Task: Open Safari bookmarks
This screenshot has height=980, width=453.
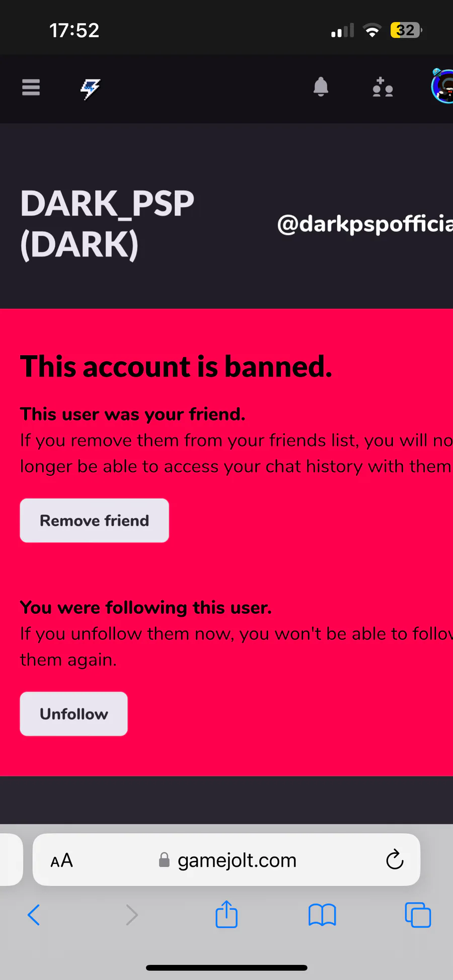Action: 322,915
